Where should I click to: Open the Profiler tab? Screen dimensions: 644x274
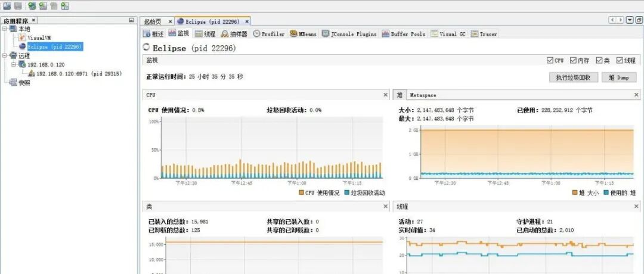[269, 33]
